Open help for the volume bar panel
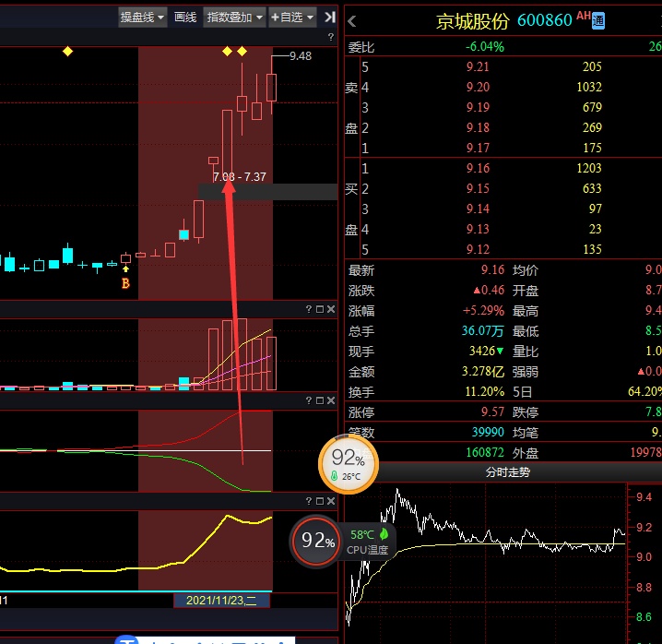Viewport: 662px width, 644px height. click(x=307, y=309)
